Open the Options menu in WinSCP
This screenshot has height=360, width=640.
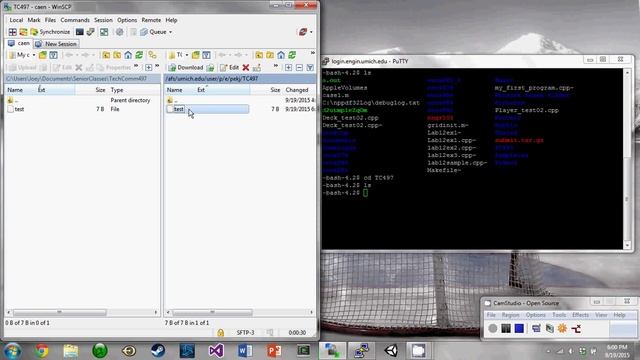(x=127, y=20)
